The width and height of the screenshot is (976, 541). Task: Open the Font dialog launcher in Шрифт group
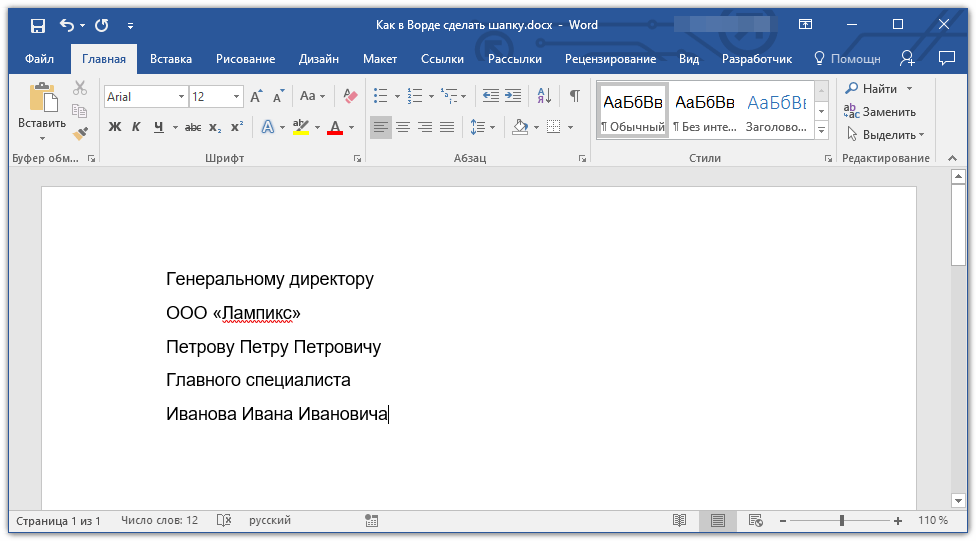(x=357, y=159)
